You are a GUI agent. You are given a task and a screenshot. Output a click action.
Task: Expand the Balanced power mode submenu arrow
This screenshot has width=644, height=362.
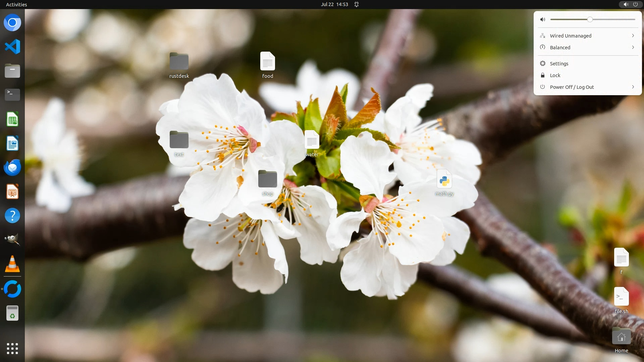click(x=633, y=47)
